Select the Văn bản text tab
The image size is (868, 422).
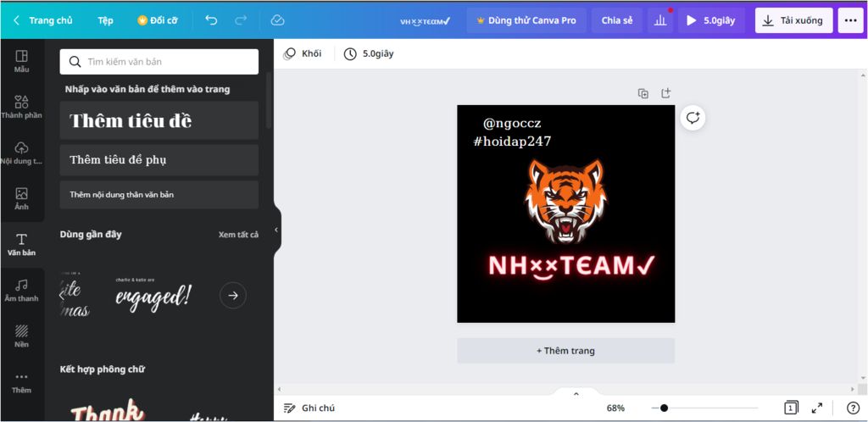pos(21,245)
